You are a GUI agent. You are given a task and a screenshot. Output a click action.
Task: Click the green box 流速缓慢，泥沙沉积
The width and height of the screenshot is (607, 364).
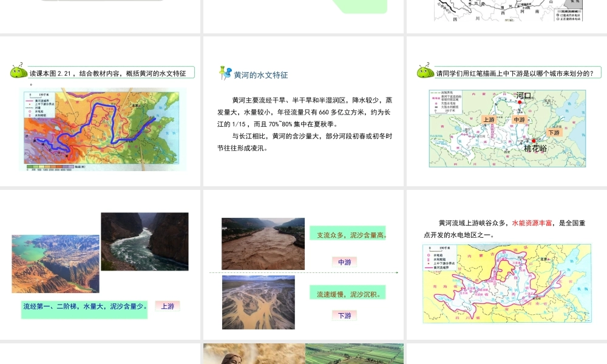[348, 292]
